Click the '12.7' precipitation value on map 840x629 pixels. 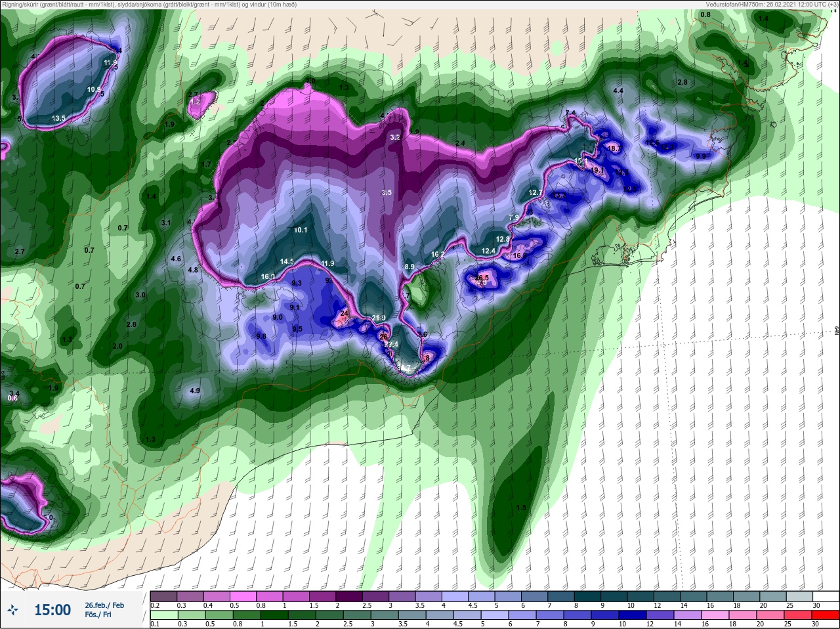pyautogui.click(x=535, y=192)
